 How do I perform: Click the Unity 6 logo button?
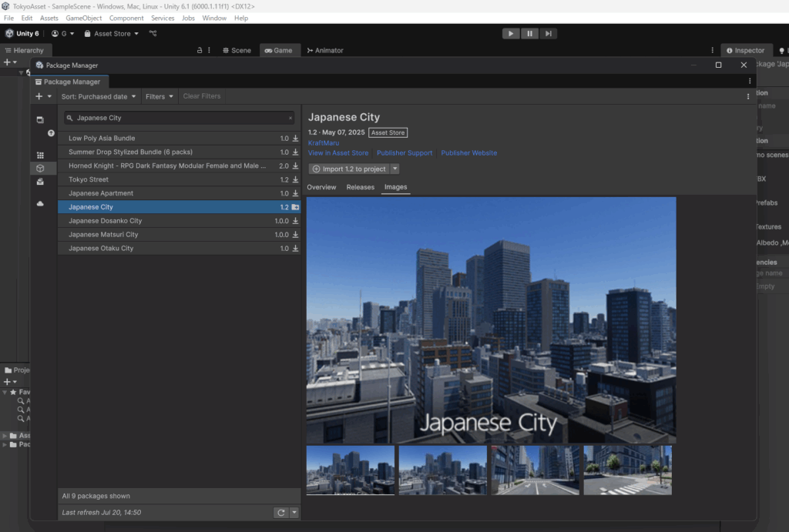coord(22,34)
